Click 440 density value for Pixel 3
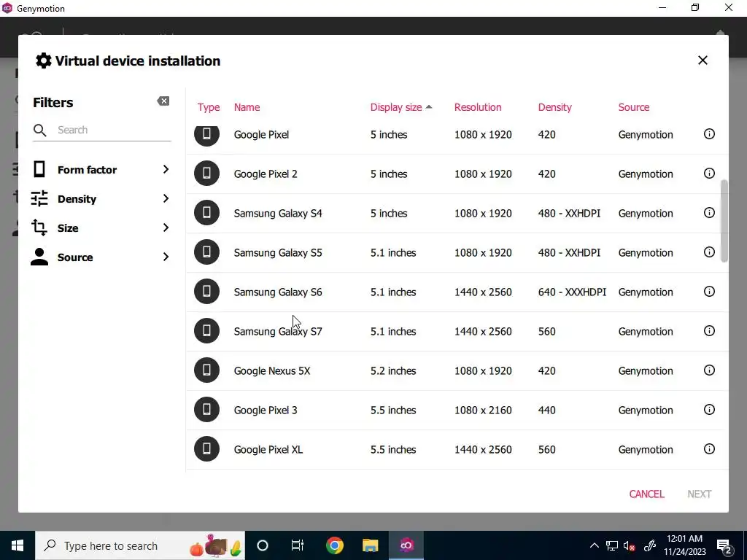747x560 pixels. (x=547, y=410)
